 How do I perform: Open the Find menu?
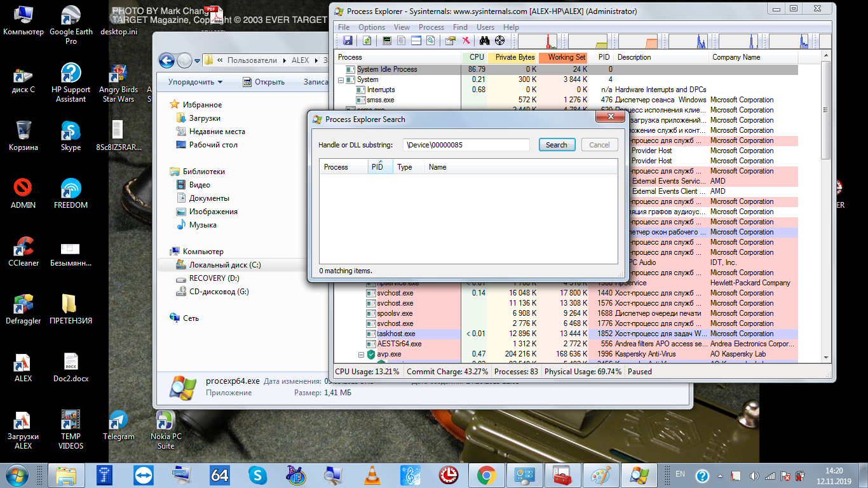460,27
